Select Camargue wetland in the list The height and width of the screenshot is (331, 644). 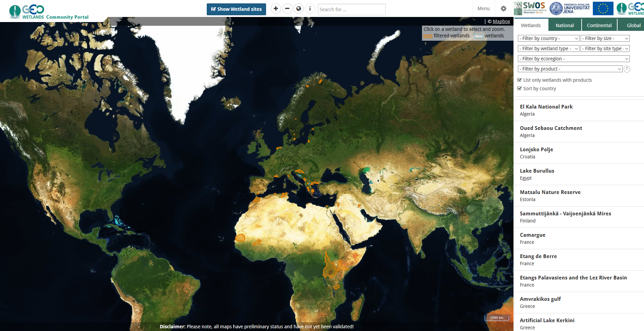coord(532,235)
